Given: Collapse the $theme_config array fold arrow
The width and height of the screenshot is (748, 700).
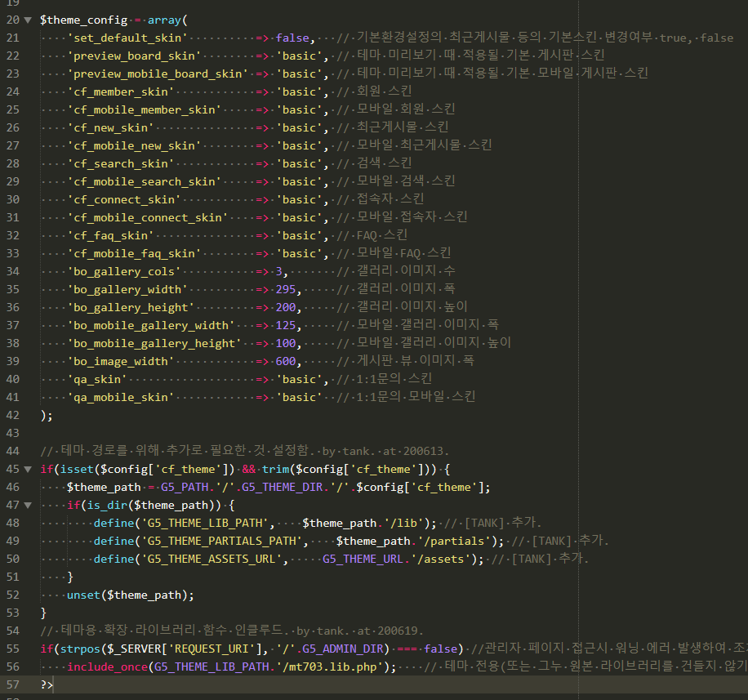Looking at the screenshot, I should 29,20.
